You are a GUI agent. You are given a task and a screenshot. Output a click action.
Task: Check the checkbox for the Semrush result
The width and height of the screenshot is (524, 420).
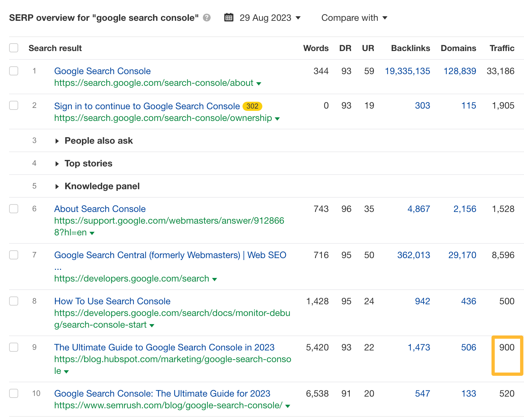coord(14,393)
